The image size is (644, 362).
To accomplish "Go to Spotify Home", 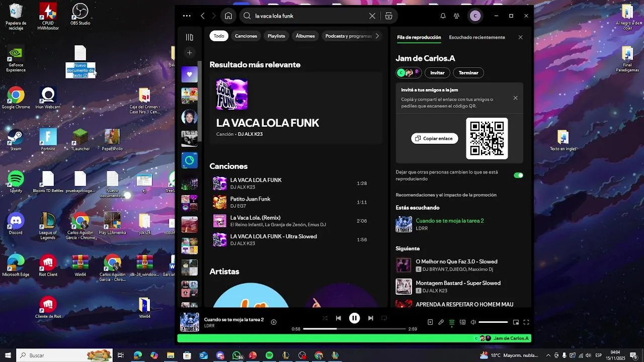I will [228, 16].
